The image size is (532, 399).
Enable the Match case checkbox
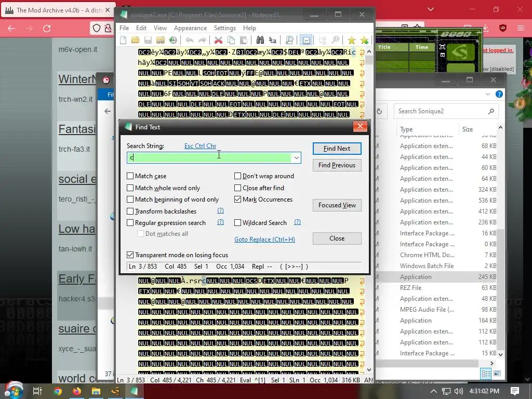(130, 176)
